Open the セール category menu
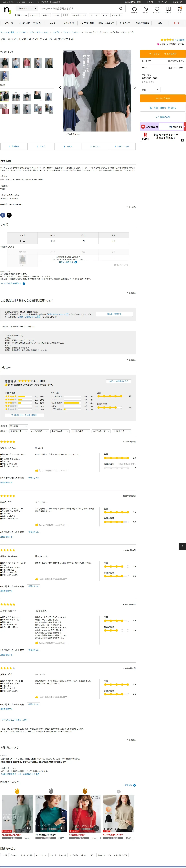 click(x=177, y=23)
